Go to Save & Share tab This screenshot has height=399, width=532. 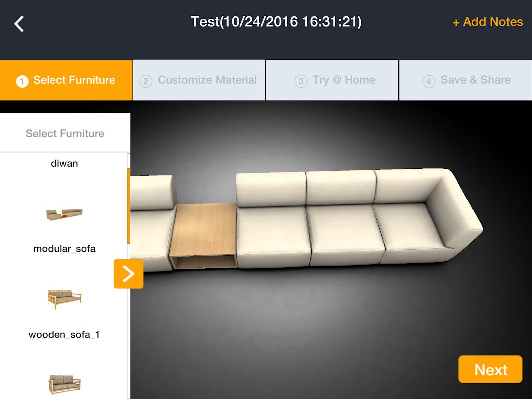coord(466,80)
